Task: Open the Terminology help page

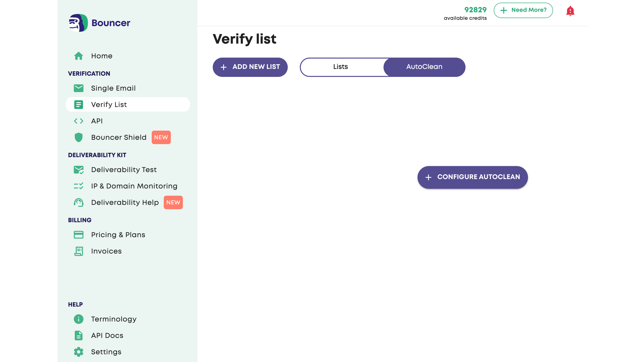Action: pyautogui.click(x=114, y=319)
